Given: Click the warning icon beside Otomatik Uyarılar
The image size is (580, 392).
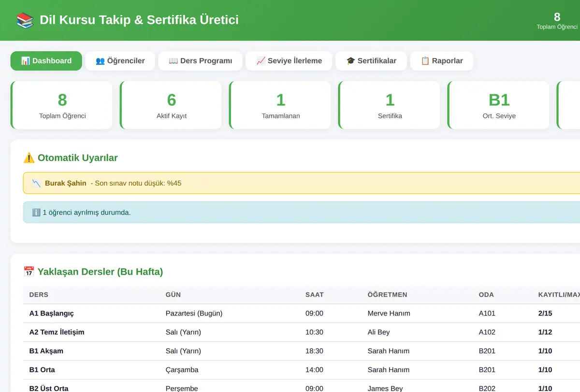Looking at the screenshot, I should [29, 158].
